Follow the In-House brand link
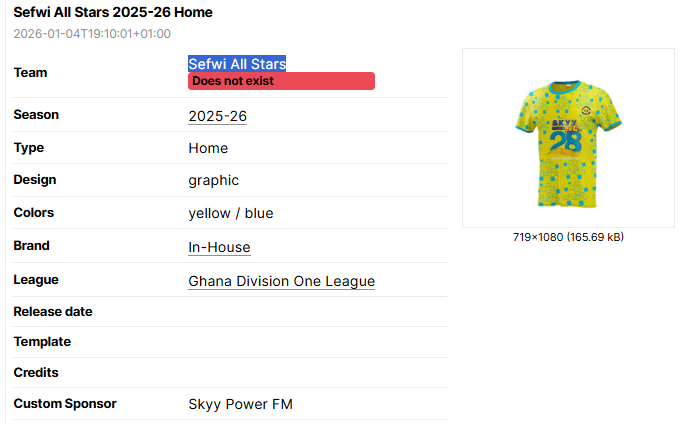The width and height of the screenshot is (689, 424). 219,247
